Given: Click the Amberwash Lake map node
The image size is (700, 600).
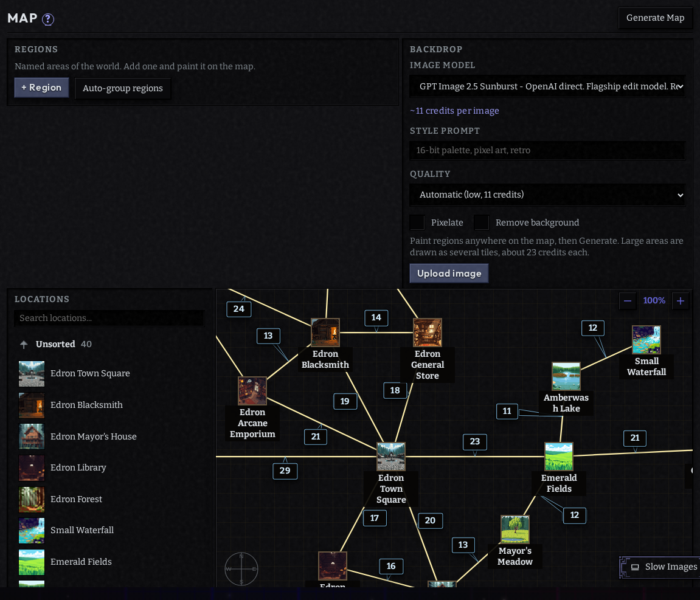Looking at the screenshot, I should point(566,376).
